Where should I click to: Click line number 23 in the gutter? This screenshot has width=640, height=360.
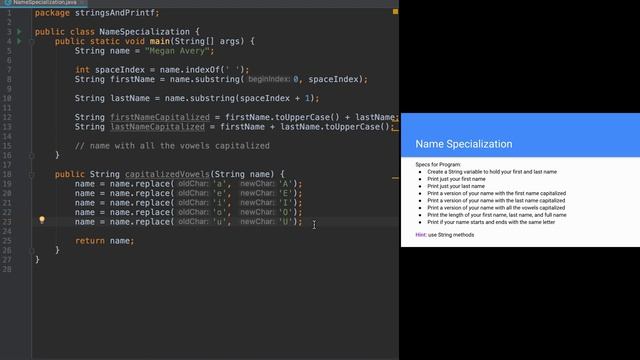7,222
